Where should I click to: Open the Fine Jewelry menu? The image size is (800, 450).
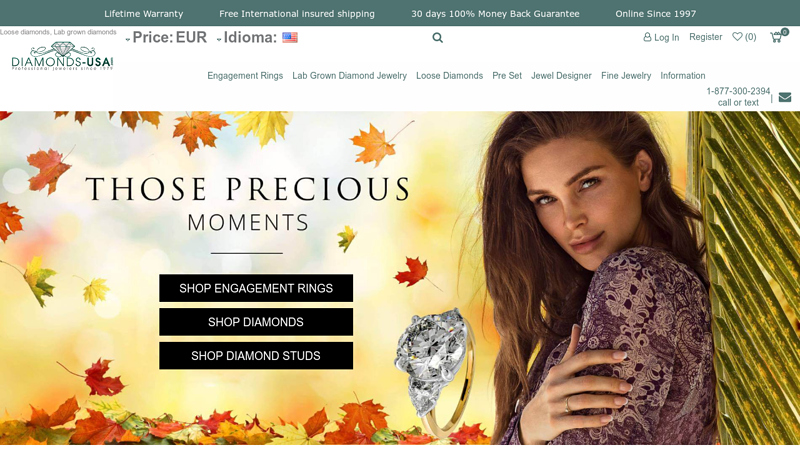626,76
